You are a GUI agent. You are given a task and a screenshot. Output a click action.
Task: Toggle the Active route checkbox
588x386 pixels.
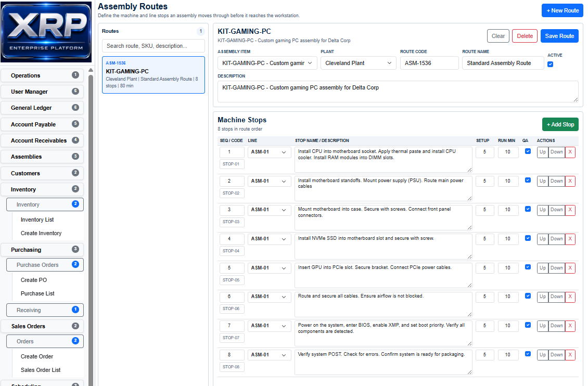coord(550,64)
